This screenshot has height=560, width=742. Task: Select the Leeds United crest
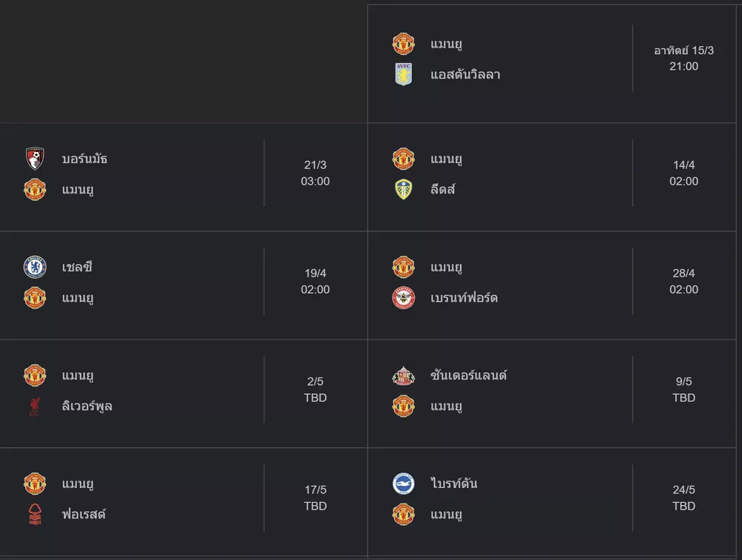pyautogui.click(x=404, y=190)
